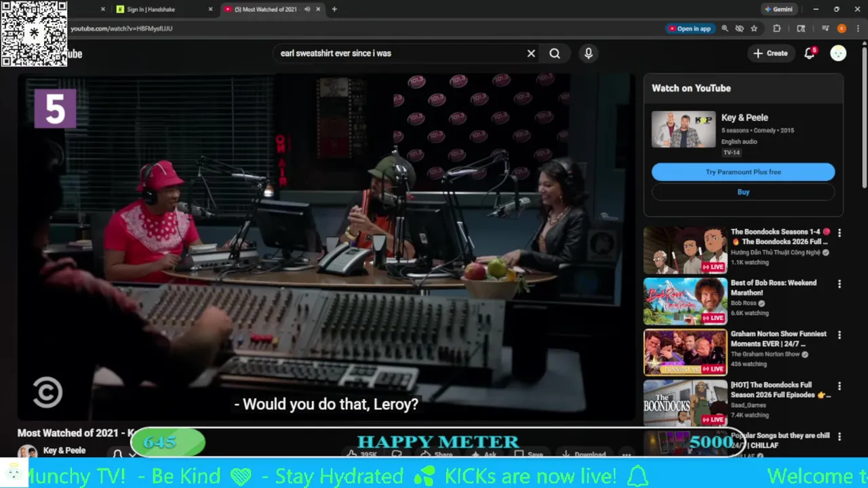This screenshot has height=488, width=868.
Task: Open The Boondocks Seasons 1-4 live thumbnail
Action: coord(685,250)
